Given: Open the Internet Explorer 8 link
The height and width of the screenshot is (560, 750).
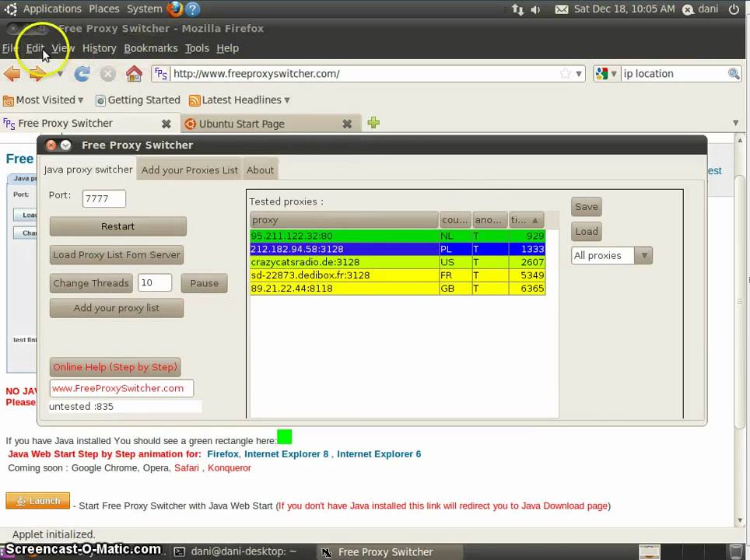Looking at the screenshot, I should click(286, 454).
